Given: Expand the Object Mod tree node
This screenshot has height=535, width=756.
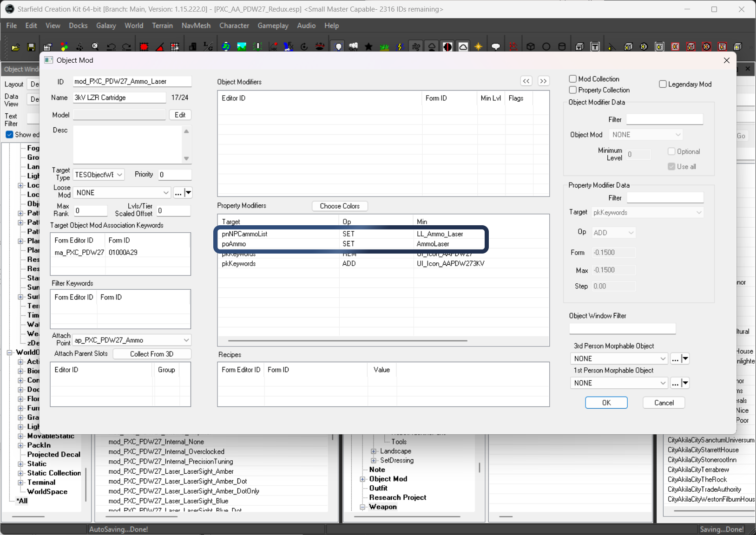Looking at the screenshot, I should [x=363, y=479].
